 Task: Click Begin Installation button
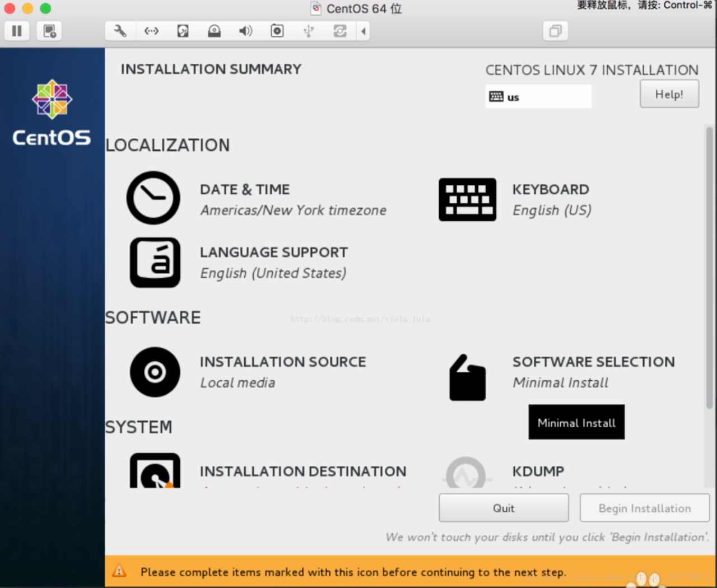coord(645,508)
